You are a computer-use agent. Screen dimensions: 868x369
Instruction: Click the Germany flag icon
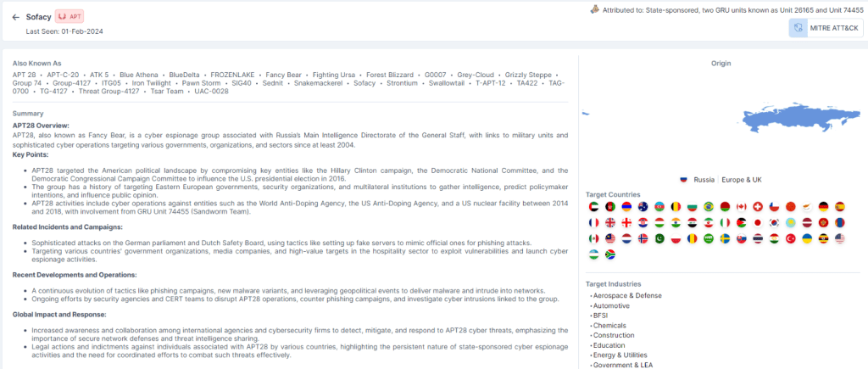(x=823, y=207)
